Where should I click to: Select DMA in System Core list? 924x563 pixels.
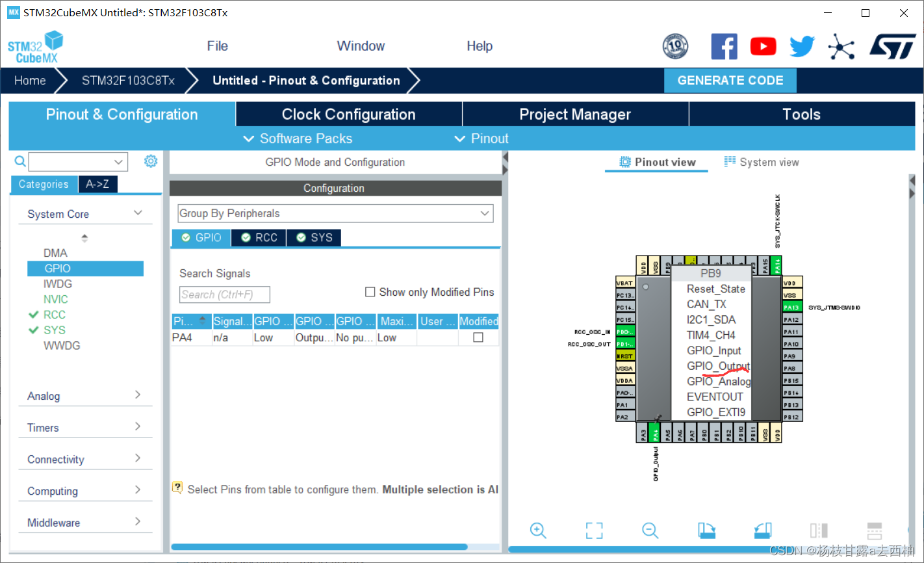(x=55, y=253)
